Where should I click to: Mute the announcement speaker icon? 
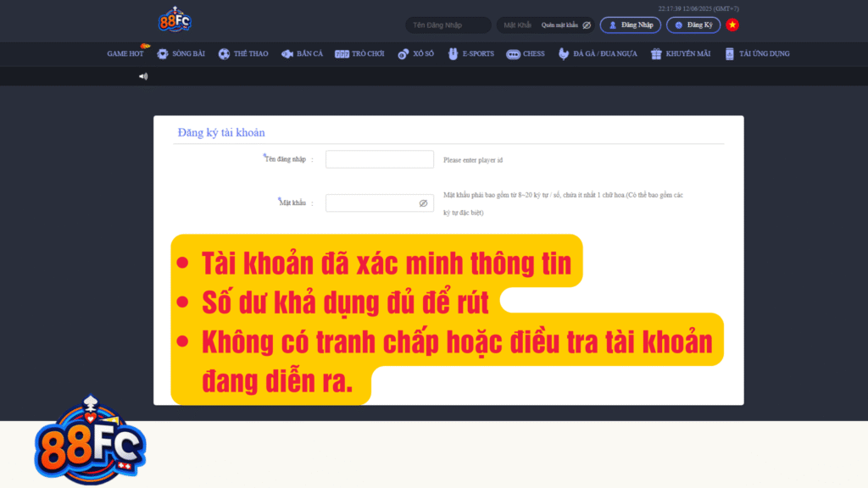click(x=142, y=75)
